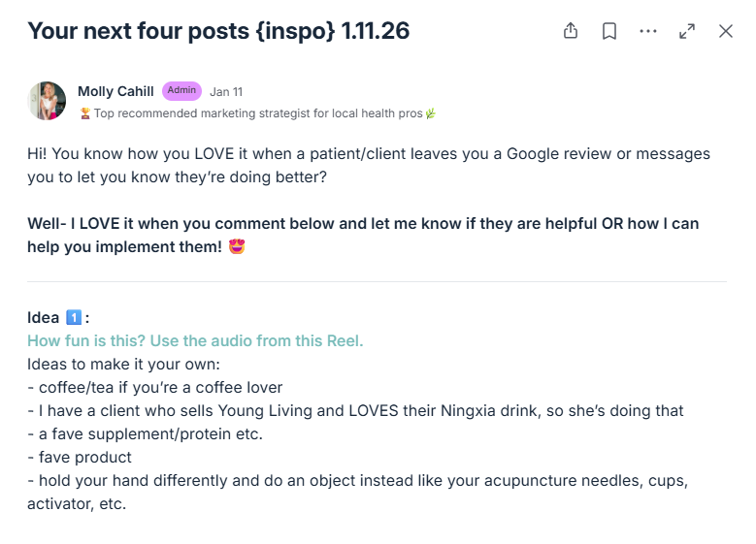This screenshot has height=544, width=756.
Task: Click the "Top recommended marketing strategist" tagline
Action: tap(257, 113)
